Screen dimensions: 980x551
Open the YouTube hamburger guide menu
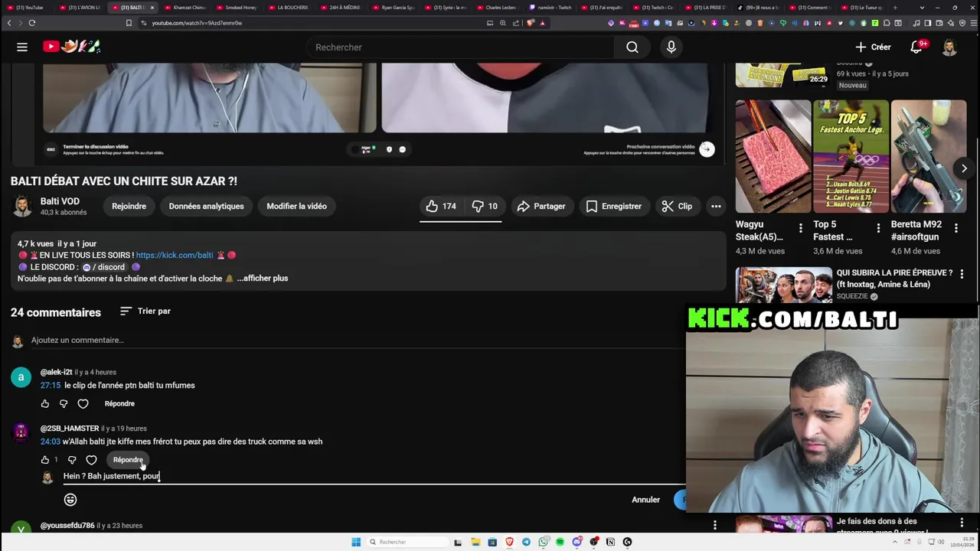point(22,47)
